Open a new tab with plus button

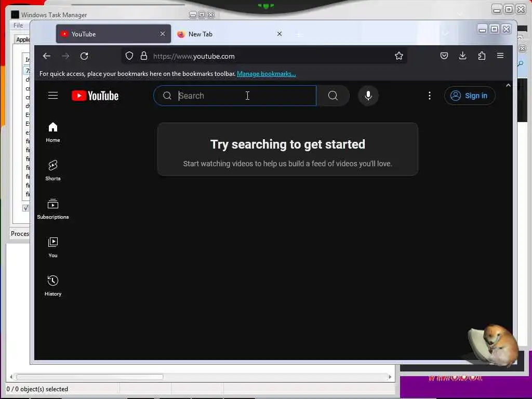299,34
